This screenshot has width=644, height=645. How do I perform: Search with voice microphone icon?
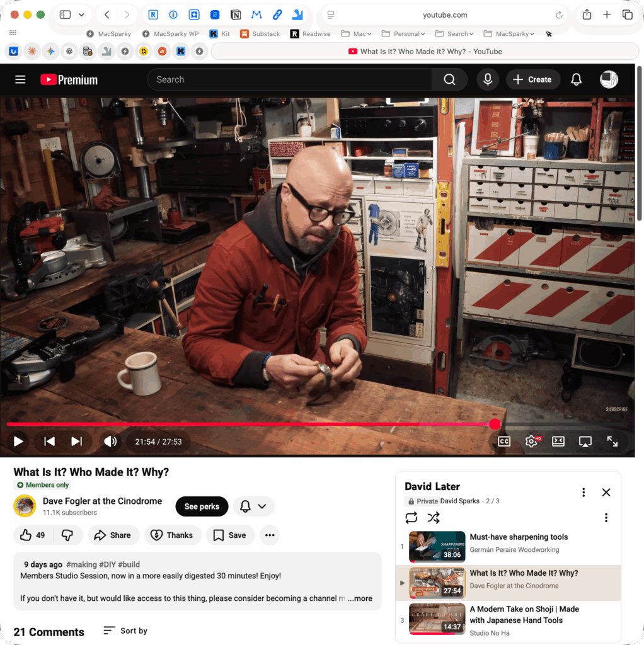coord(487,79)
